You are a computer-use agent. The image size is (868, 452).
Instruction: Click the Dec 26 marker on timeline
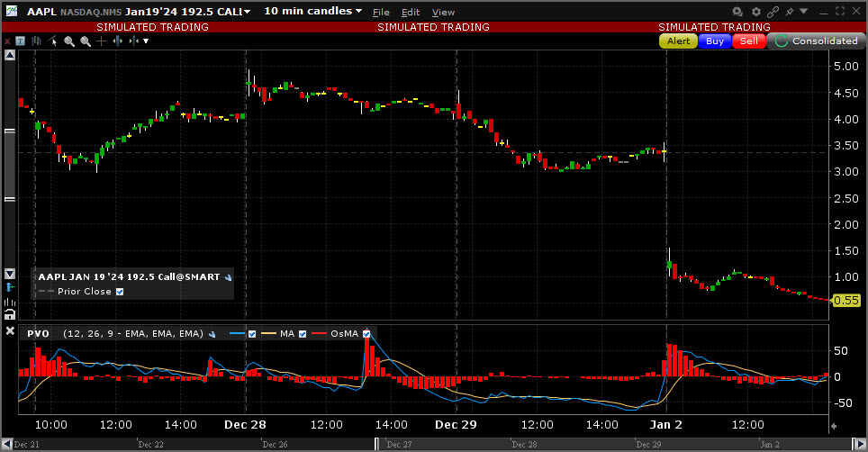tap(276, 444)
